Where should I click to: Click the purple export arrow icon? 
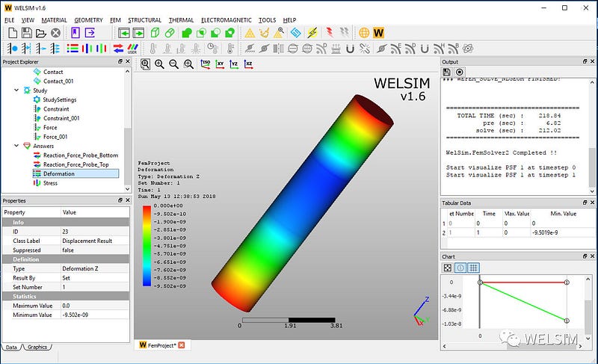coord(90,33)
